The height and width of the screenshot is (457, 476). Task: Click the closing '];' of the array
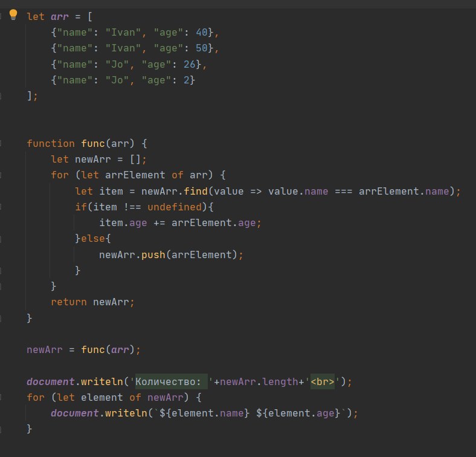pos(32,96)
